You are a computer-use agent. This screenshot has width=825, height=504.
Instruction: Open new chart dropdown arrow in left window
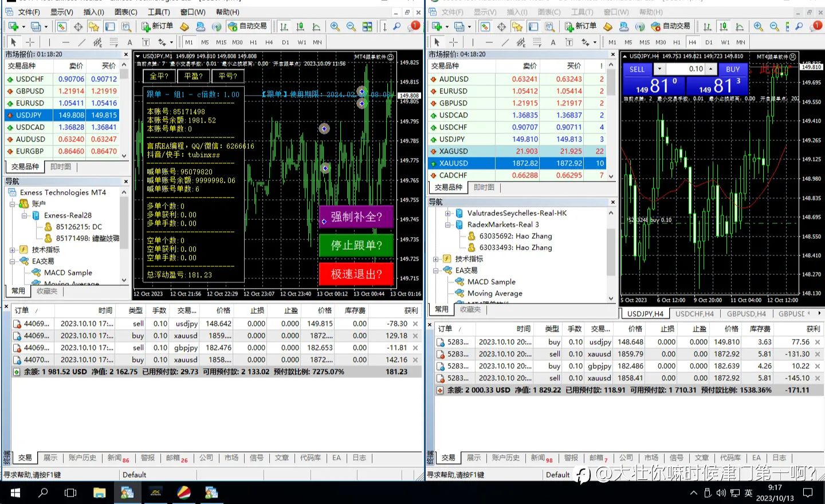(x=23, y=27)
